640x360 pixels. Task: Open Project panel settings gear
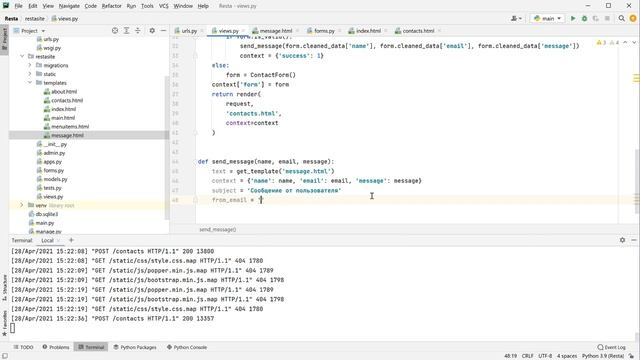click(152, 31)
